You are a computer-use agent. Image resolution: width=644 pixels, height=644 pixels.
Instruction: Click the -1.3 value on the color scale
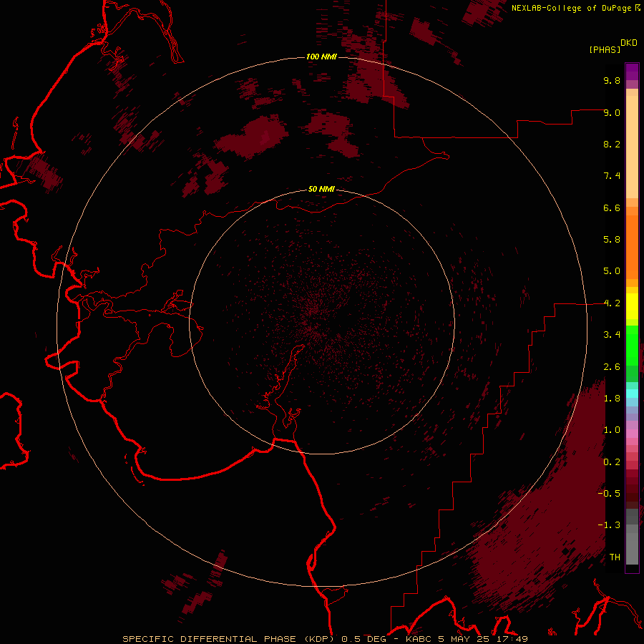(x=609, y=525)
